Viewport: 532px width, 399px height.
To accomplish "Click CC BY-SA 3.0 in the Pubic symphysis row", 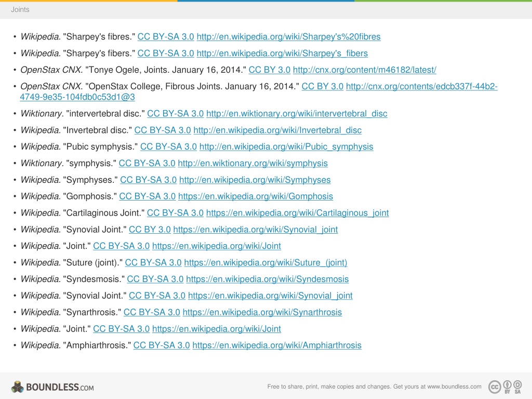I will (169, 147).
